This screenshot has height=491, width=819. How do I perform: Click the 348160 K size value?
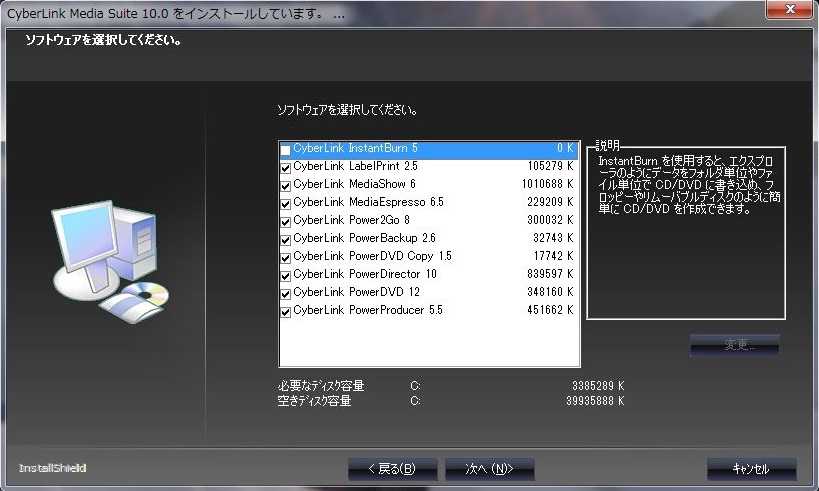(x=550, y=292)
